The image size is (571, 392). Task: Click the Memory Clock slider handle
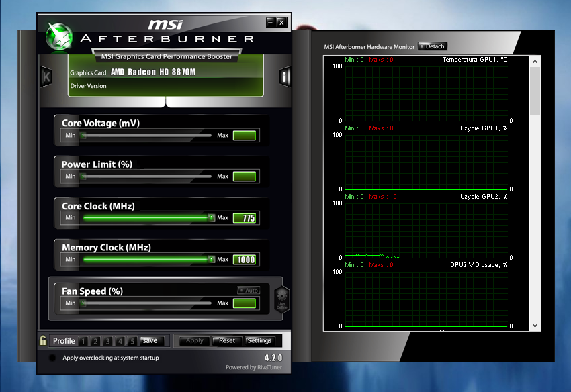tap(211, 259)
